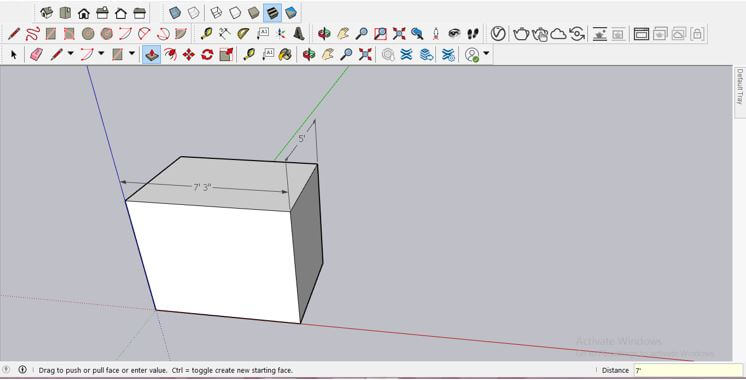Switch to the Back view
This screenshot has height=380, width=746.
point(121,13)
